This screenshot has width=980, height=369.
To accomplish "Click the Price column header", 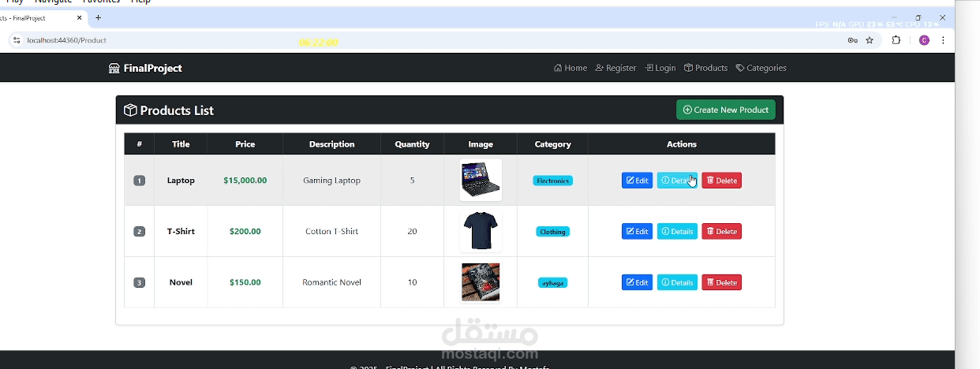I will (x=245, y=144).
